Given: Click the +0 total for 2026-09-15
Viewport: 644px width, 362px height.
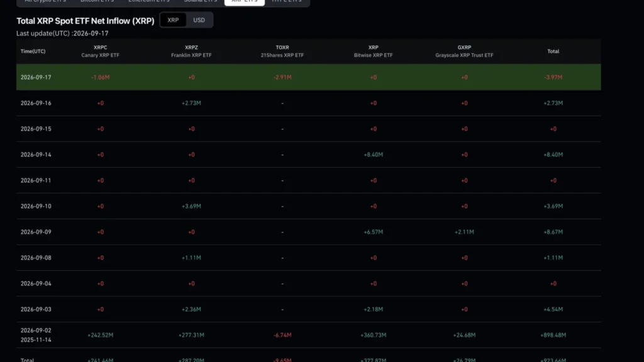Looking at the screenshot, I should (x=553, y=129).
